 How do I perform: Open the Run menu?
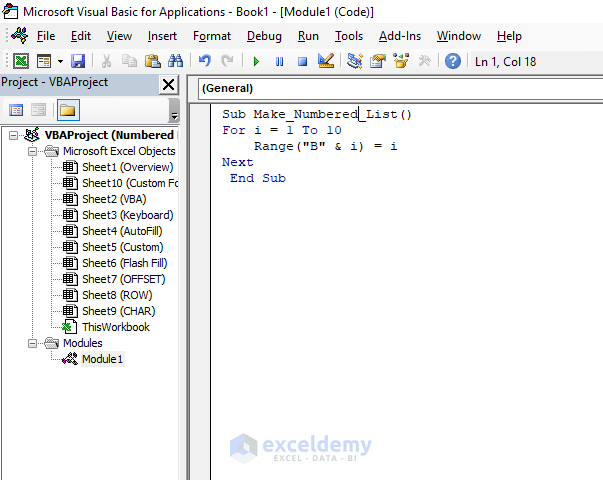point(308,36)
